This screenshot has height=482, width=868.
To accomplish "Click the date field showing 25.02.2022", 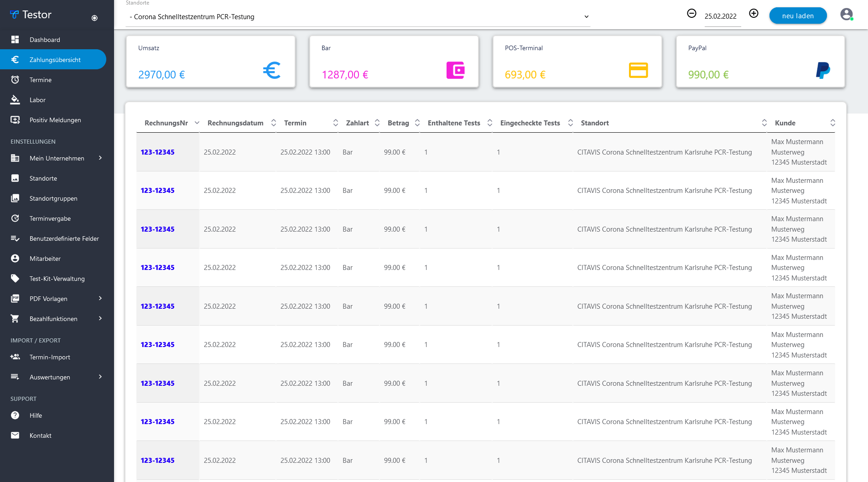I will point(720,16).
